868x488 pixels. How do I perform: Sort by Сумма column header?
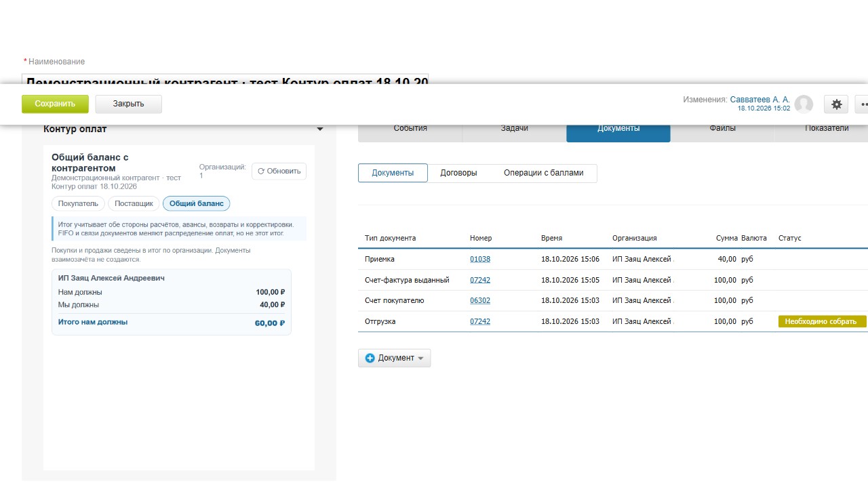pyautogui.click(x=726, y=239)
